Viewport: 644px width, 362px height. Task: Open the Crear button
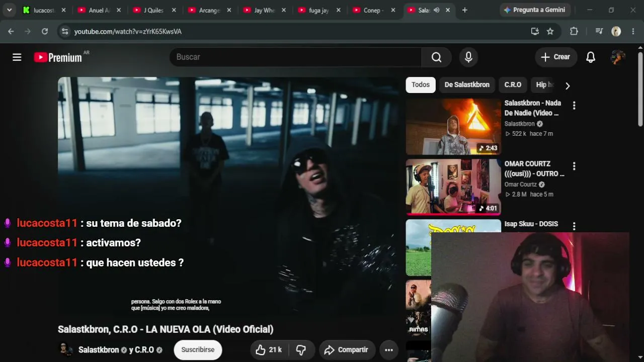pyautogui.click(x=555, y=57)
